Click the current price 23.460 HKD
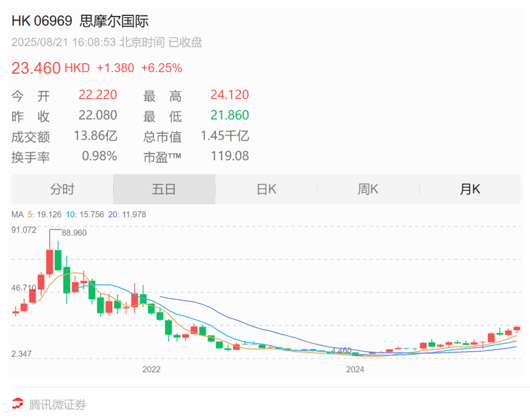 pyautogui.click(x=37, y=68)
